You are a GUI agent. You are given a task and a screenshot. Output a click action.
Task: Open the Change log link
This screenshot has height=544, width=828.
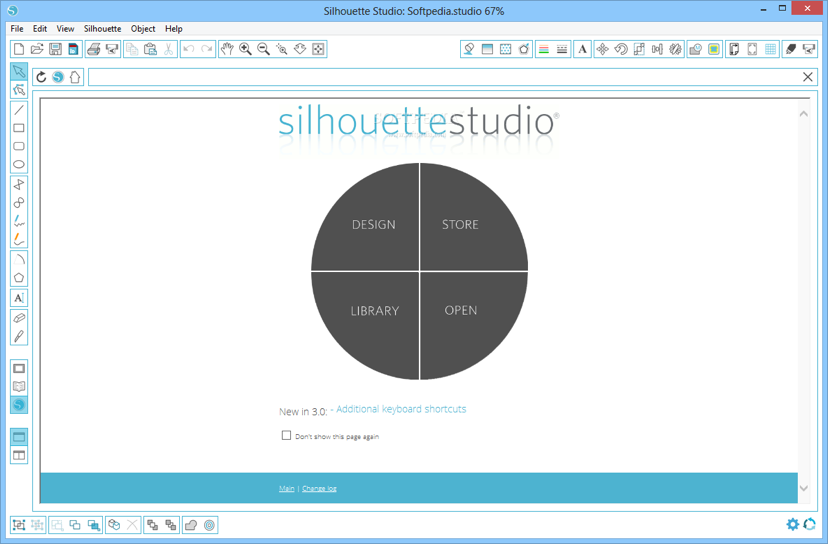tap(319, 489)
